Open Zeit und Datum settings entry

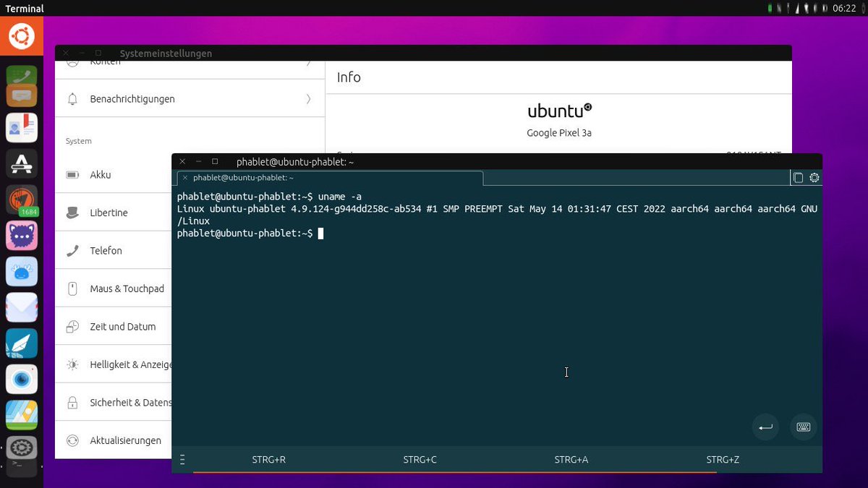click(x=114, y=327)
